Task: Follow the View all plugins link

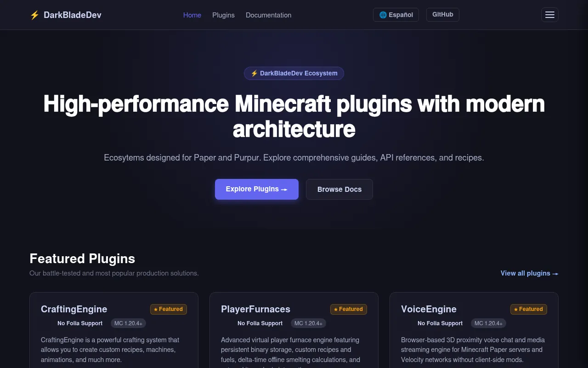Action: pyautogui.click(x=530, y=273)
